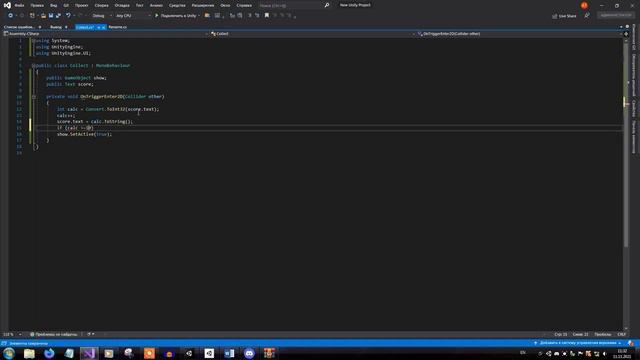
Task: Save the current file with disk icon
Action: coord(51,16)
